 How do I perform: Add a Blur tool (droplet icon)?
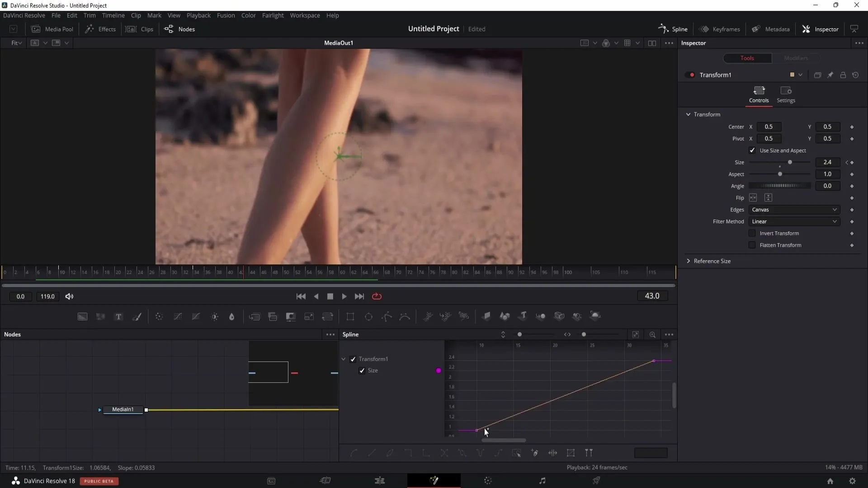pyautogui.click(x=232, y=317)
